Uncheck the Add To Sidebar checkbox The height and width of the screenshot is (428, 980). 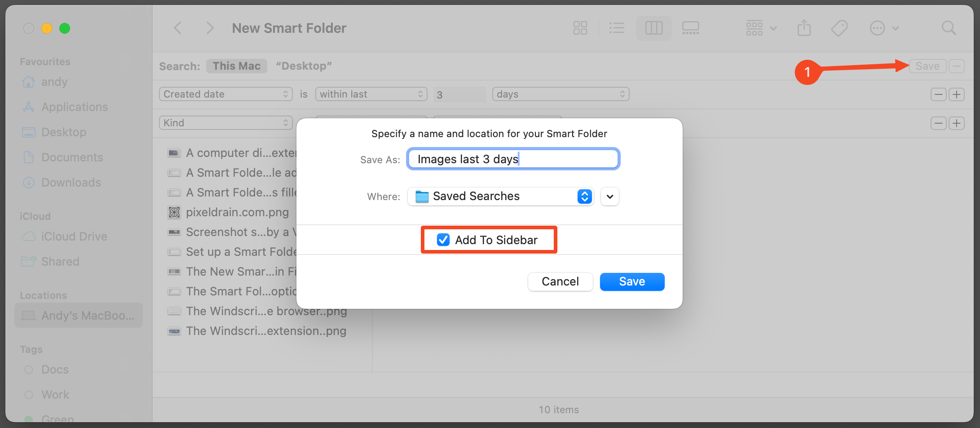443,240
